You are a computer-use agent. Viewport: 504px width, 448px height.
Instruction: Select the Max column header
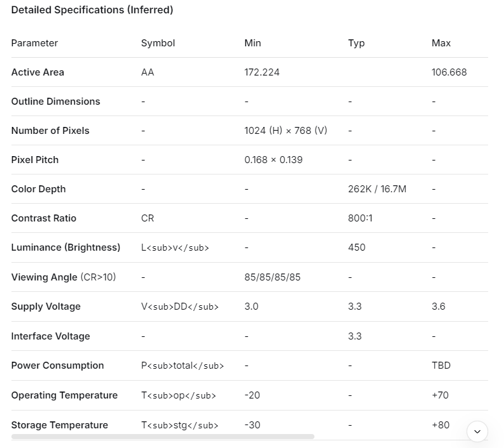pos(441,43)
